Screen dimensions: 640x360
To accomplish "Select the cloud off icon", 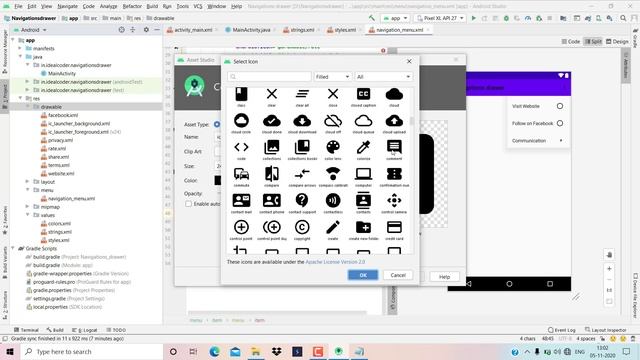I will (x=333, y=121).
